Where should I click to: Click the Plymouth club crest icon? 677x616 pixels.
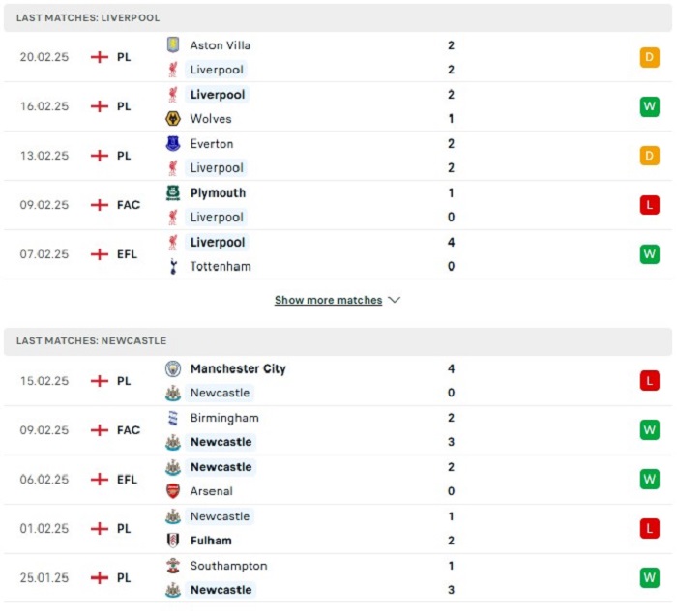point(173,192)
